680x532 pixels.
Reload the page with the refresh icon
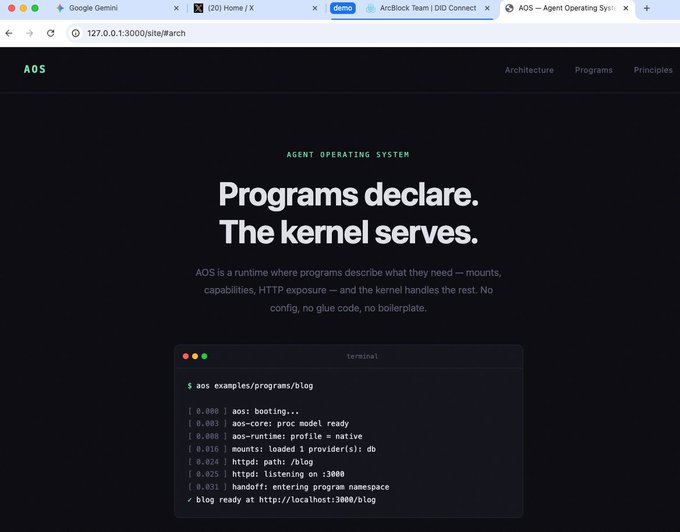pos(51,33)
